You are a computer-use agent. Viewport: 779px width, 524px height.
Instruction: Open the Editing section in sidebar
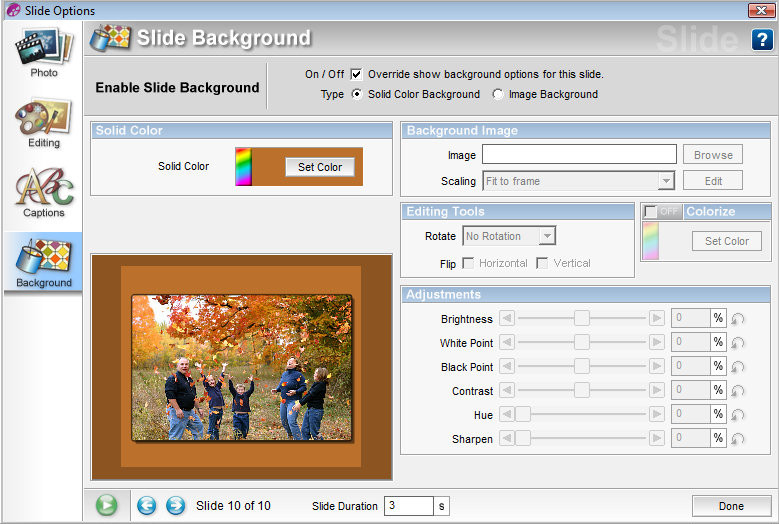(x=43, y=122)
